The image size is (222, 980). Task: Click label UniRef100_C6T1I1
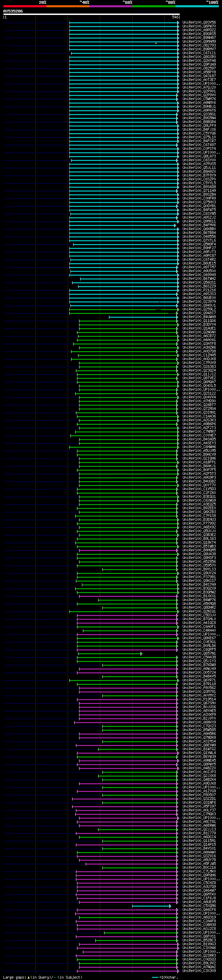[x=199, y=53]
